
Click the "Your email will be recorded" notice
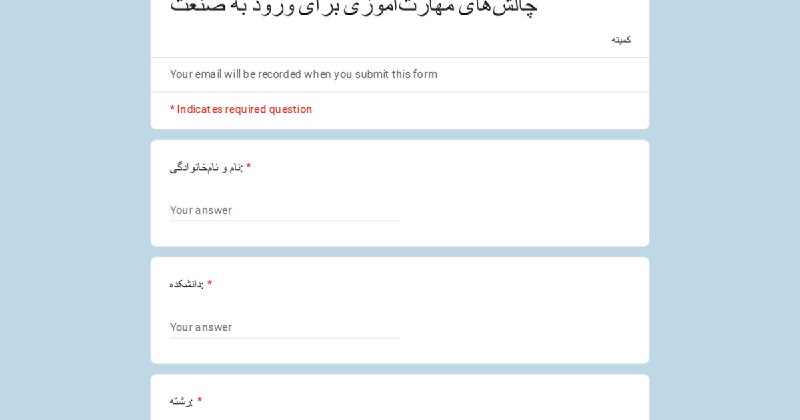(303, 74)
